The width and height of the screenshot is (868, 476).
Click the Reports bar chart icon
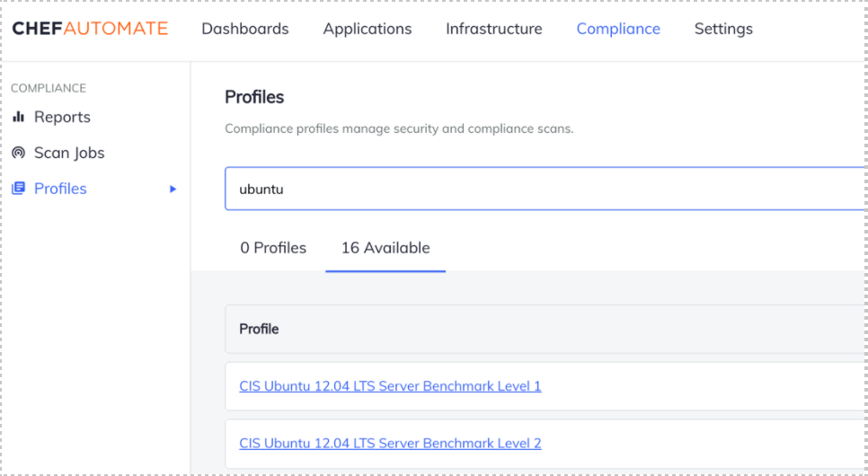pyautogui.click(x=18, y=118)
